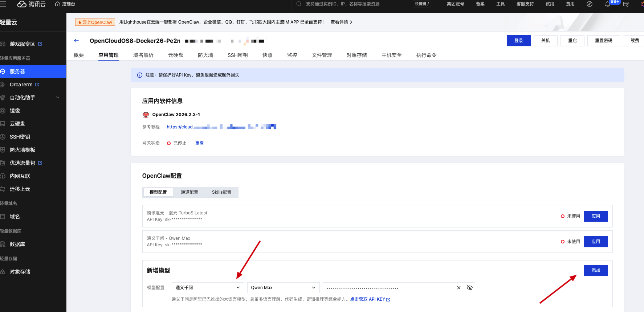
Task: Open the hamburger menu in the top bar
Action: coord(3,4)
